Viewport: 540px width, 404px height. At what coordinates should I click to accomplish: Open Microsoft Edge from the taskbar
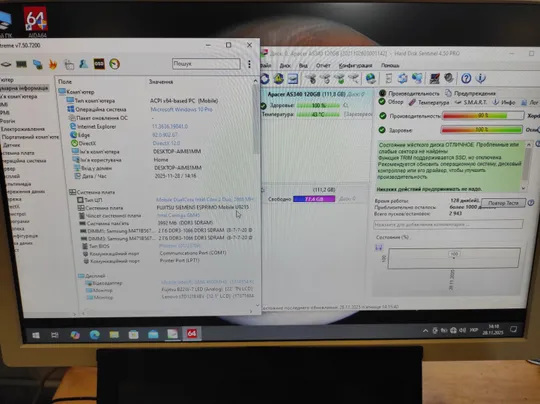click(95, 334)
